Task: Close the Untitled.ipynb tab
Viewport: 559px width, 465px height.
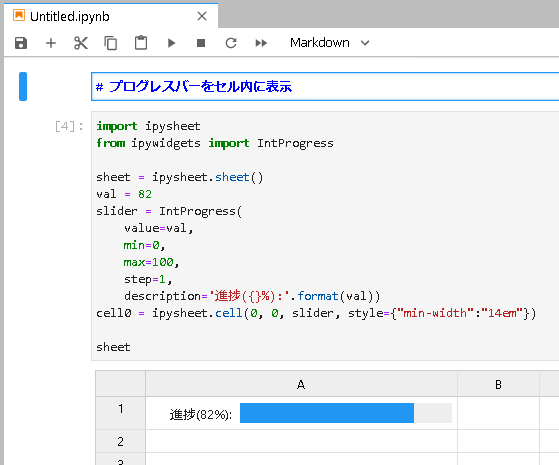Action: pos(202,16)
